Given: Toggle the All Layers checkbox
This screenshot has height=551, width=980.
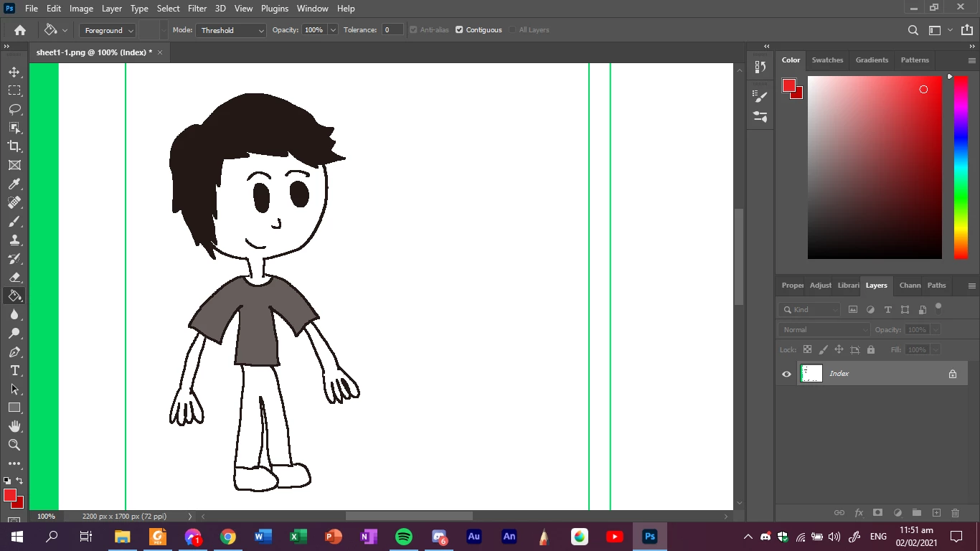Looking at the screenshot, I should [512, 30].
